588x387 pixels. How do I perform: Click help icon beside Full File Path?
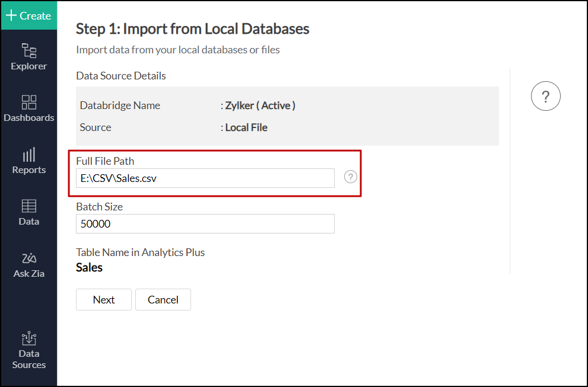[x=351, y=177]
